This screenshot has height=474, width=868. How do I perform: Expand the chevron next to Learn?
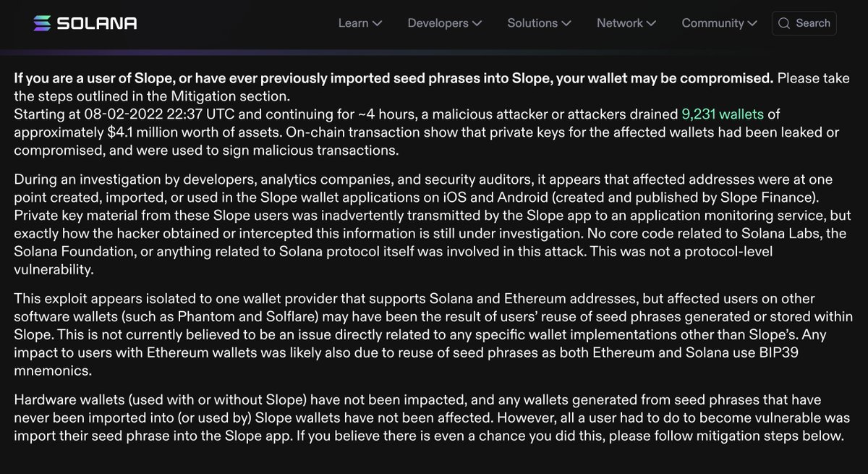(x=377, y=23)
